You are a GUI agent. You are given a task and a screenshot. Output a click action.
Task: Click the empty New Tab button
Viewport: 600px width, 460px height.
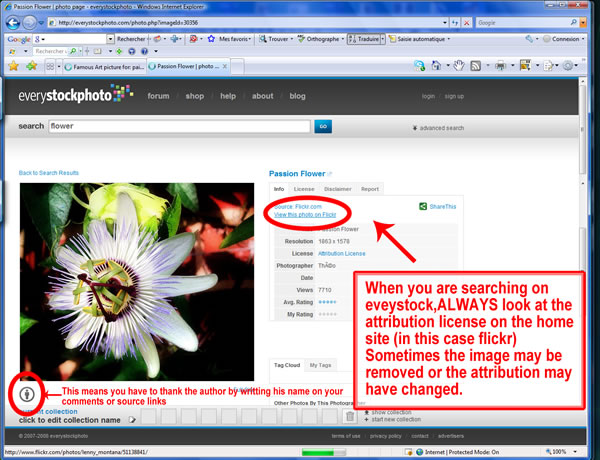tap(237, 67)
